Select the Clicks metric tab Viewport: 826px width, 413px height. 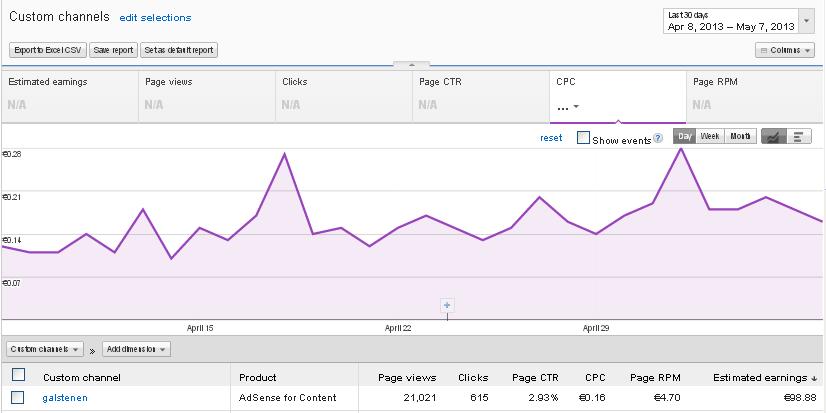pos(344,97)
